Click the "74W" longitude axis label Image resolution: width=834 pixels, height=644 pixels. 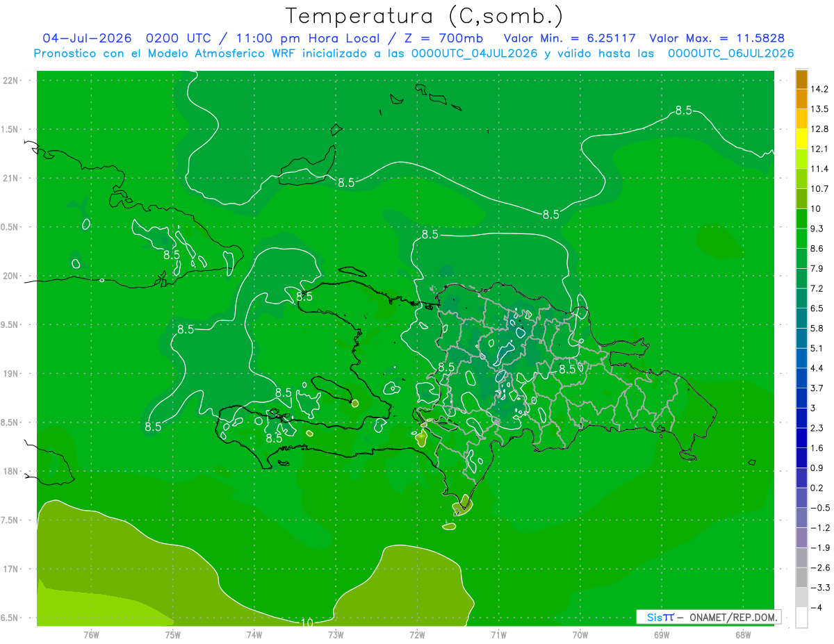click(254, 635)
